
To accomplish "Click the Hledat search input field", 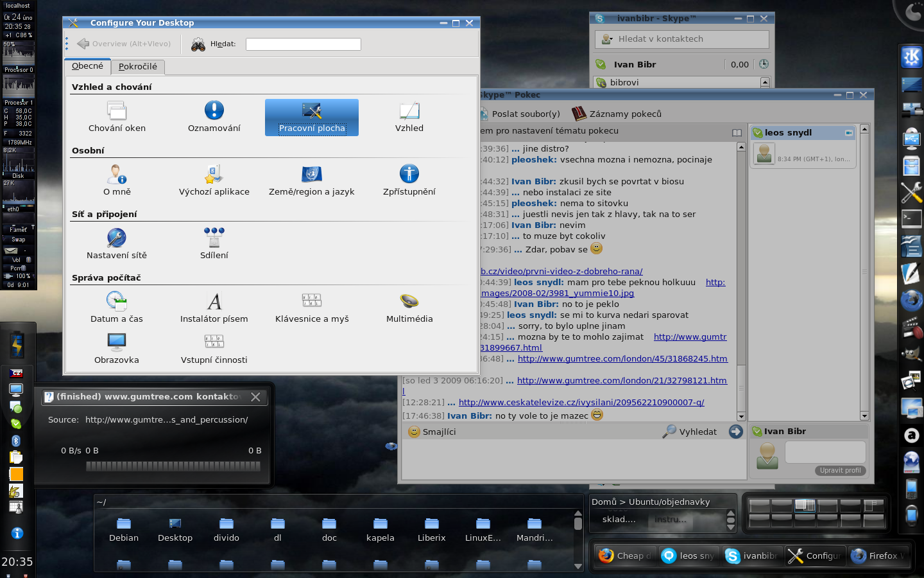I will pyautogui.click(x=304, y=44).
